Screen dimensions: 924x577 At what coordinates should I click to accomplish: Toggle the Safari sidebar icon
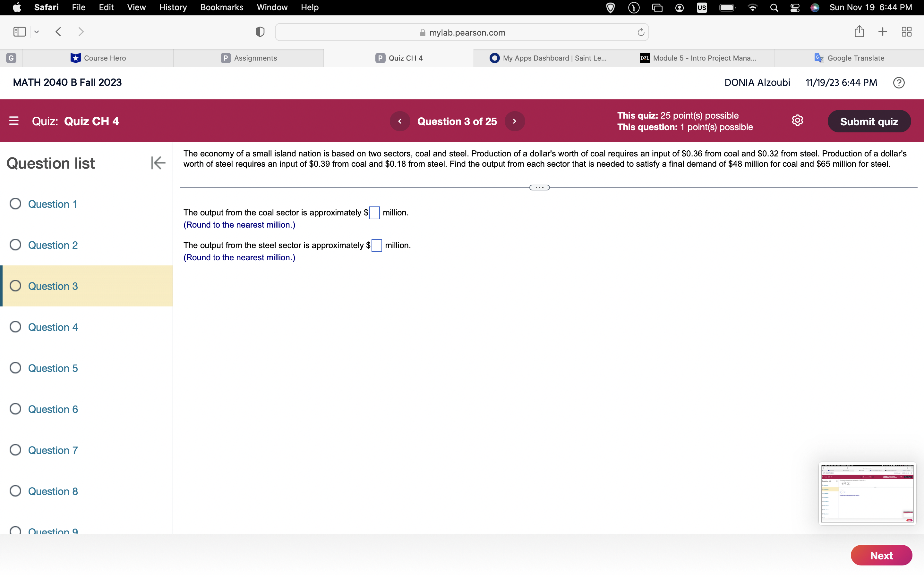click(x=20, y=32)
